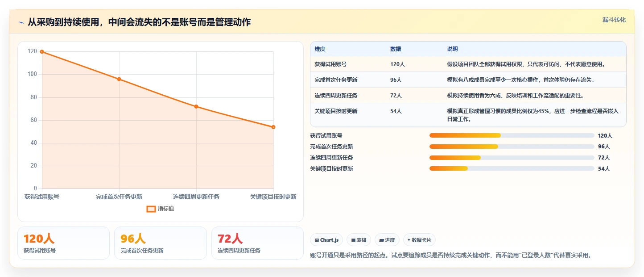Click the x-axis label 关键项目按时更新
This screenshot has height=277, width=644.
pyautogui.click(x=273, y=197)
